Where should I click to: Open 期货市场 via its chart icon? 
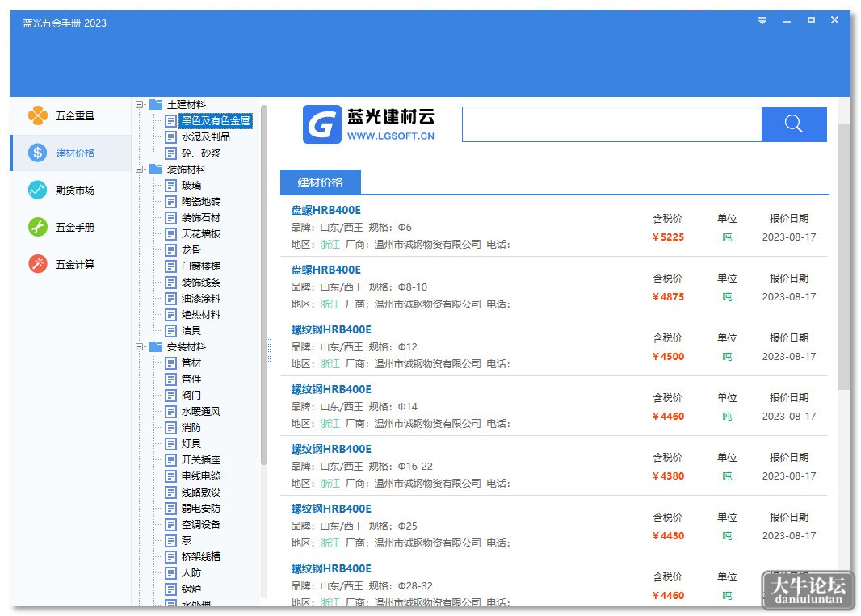[37, 190]
